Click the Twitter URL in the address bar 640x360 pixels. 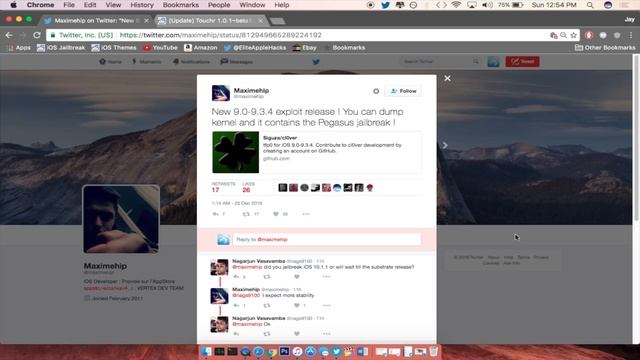pyautogui.click(x=221, y=35)
